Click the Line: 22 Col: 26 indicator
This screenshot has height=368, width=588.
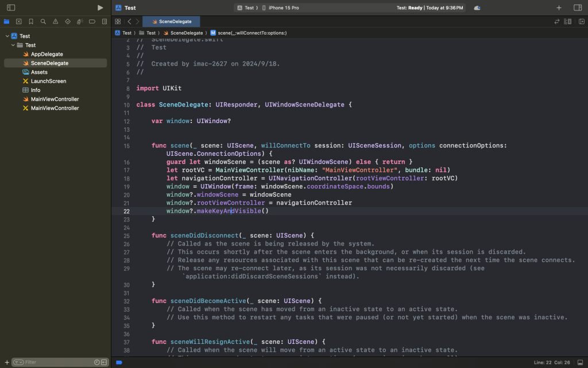coord(552,362)
